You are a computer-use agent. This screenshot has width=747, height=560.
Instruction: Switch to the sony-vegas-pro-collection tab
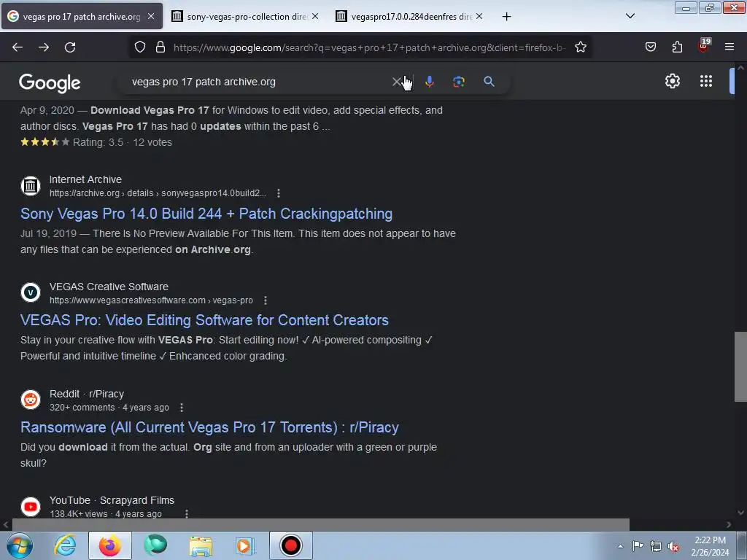point(247,17)
